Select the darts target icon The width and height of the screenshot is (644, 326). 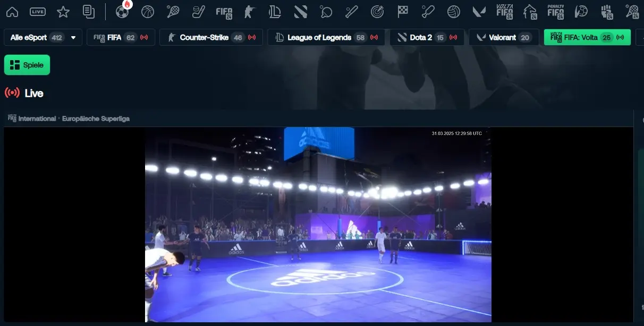(x=377, y=11)
